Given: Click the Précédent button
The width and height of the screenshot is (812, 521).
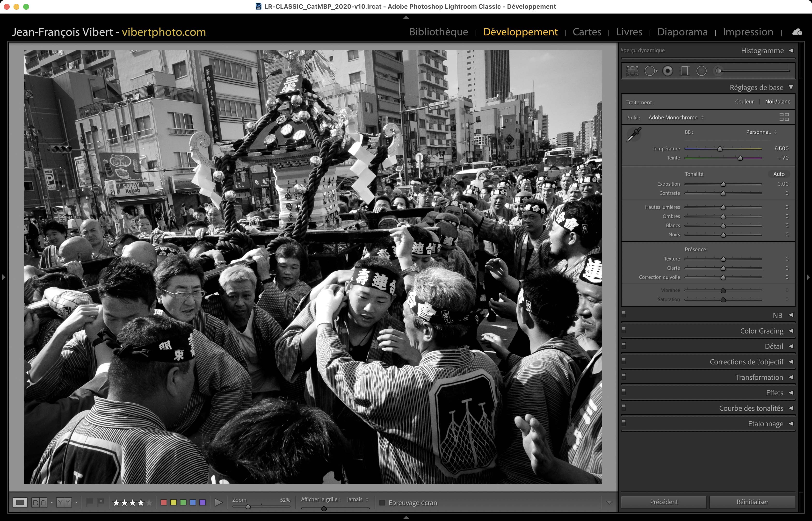Looking at the screenshot, I should 663,502.
